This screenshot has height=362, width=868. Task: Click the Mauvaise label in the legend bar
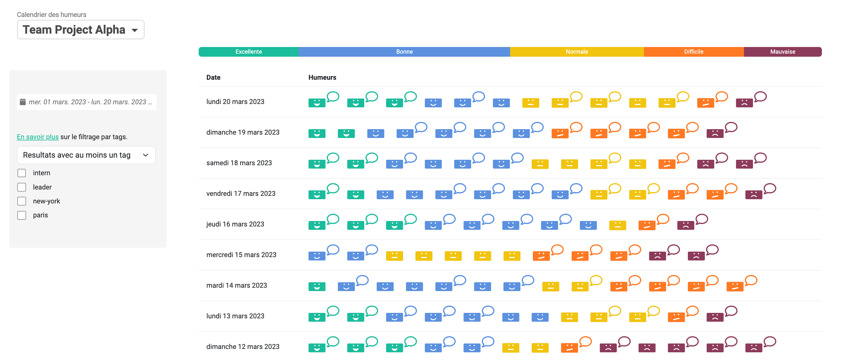click(782, 52)
